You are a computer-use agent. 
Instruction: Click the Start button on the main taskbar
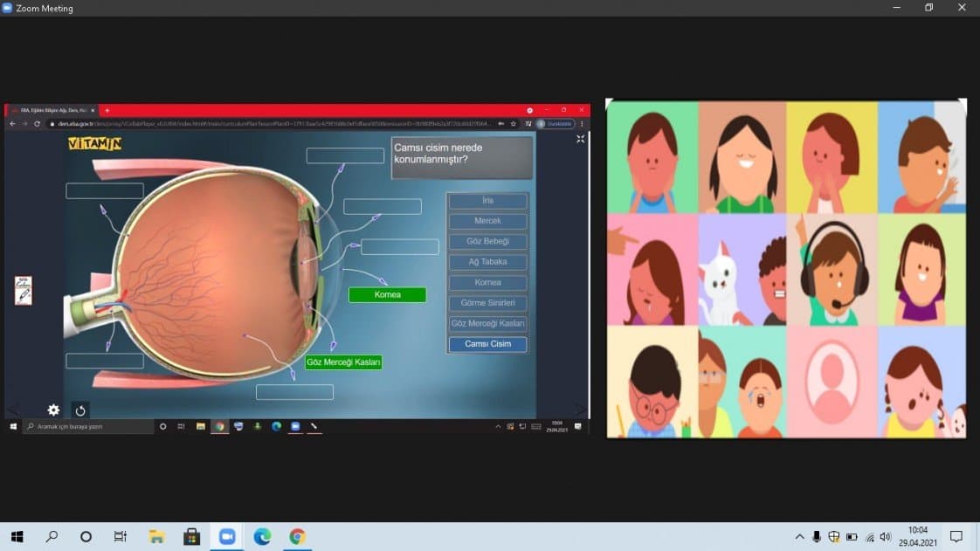coord(17,537)
